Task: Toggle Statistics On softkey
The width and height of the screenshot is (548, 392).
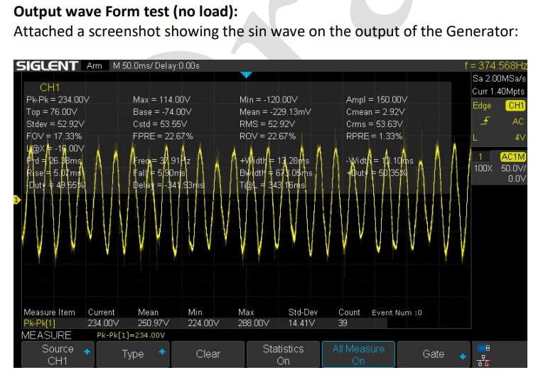Action: point(283,354)
